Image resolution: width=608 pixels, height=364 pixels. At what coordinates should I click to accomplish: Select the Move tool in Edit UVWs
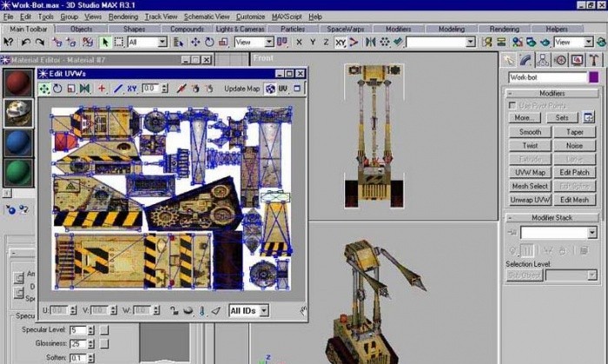tap(44, 89)
